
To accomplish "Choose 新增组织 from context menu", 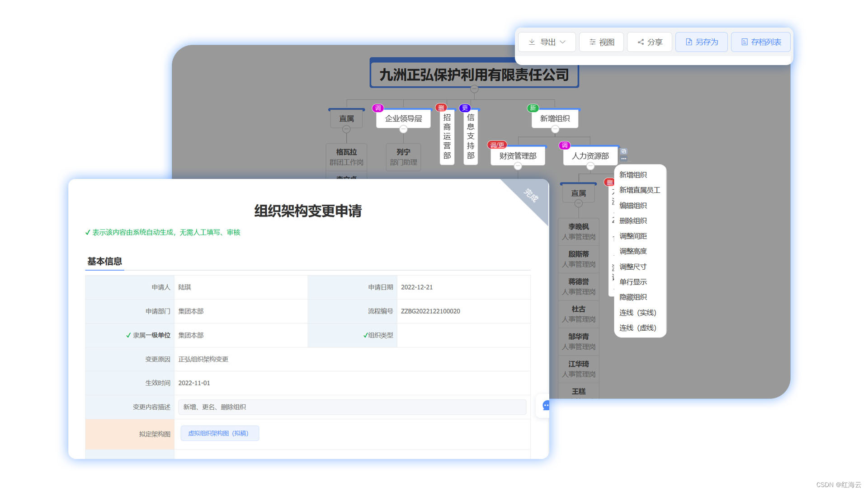I will tap(633, 175).
